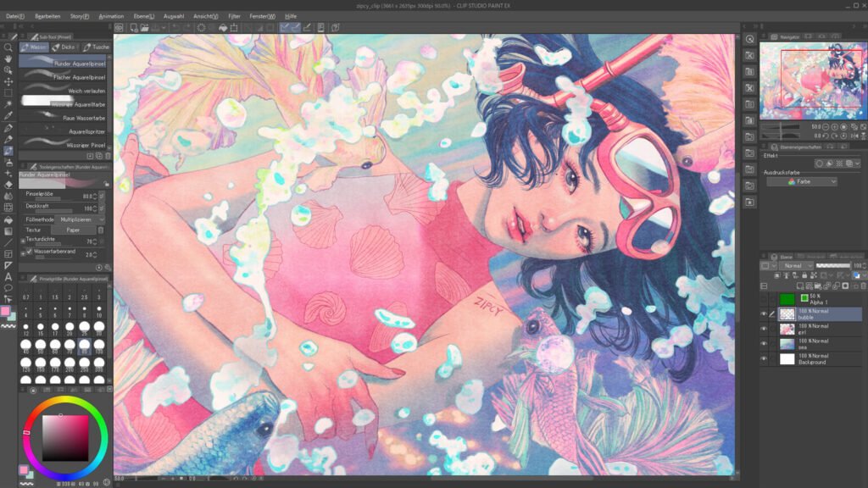
Task: Click the help question mark icon
Action: click(335, 28)
